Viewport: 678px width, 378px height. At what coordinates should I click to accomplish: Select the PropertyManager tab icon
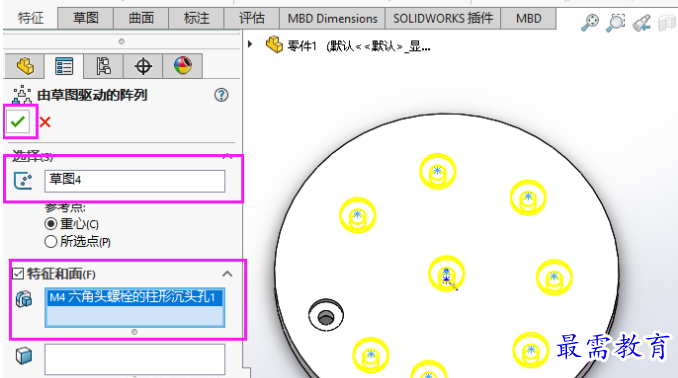64,66
